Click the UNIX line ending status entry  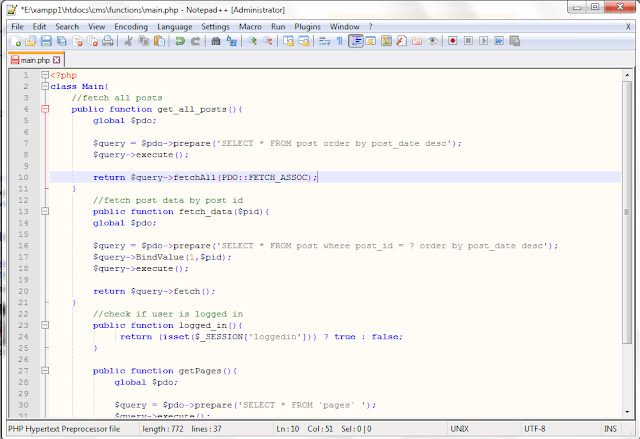(x=460, y=429)
